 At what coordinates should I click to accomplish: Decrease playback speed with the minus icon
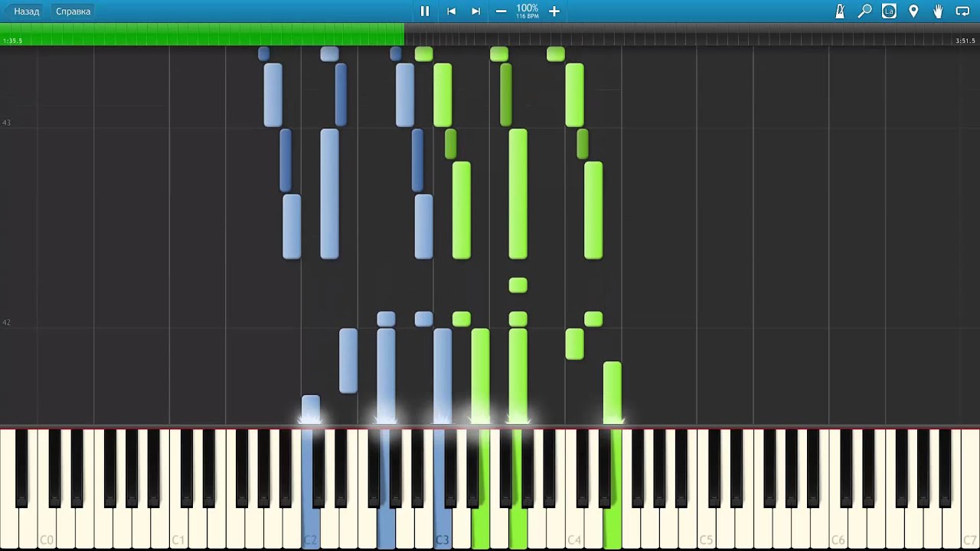(x=501, y=11)
